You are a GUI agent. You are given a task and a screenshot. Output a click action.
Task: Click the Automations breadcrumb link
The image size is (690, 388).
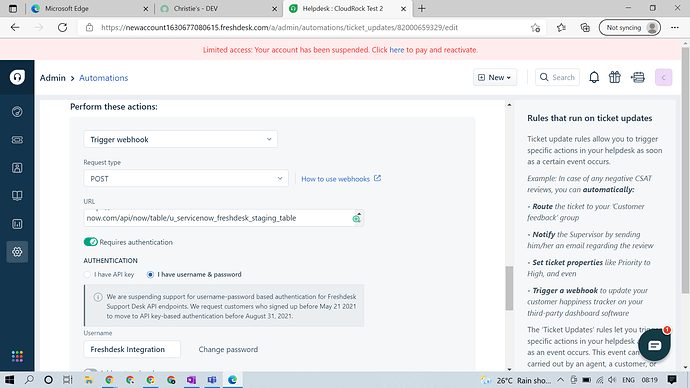[x=103, y=78]
